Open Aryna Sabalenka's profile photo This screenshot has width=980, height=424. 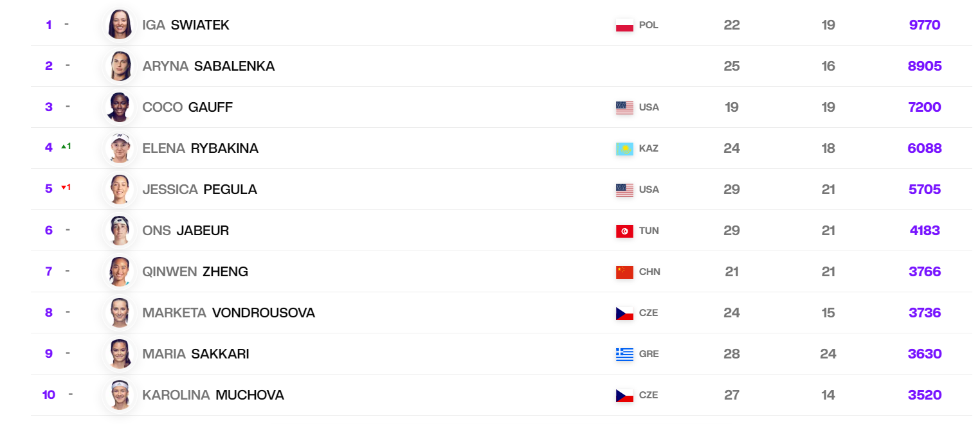click(120, 66)
